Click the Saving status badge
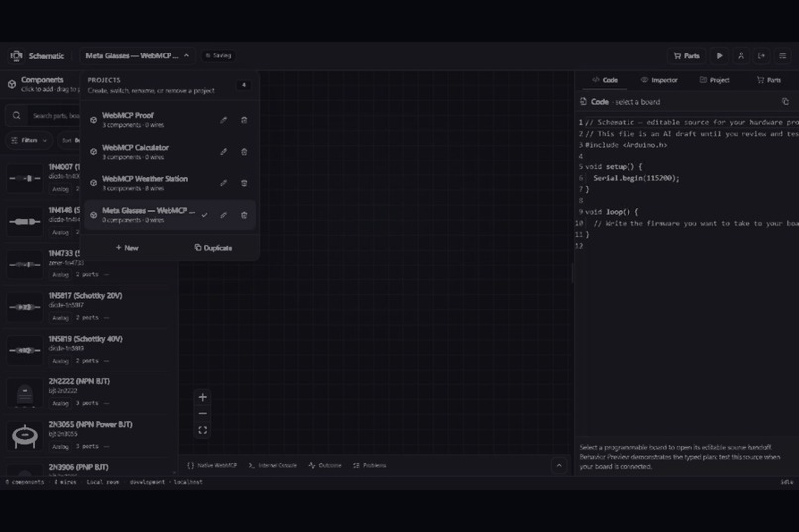799x532 pixels. pos(219,56)
